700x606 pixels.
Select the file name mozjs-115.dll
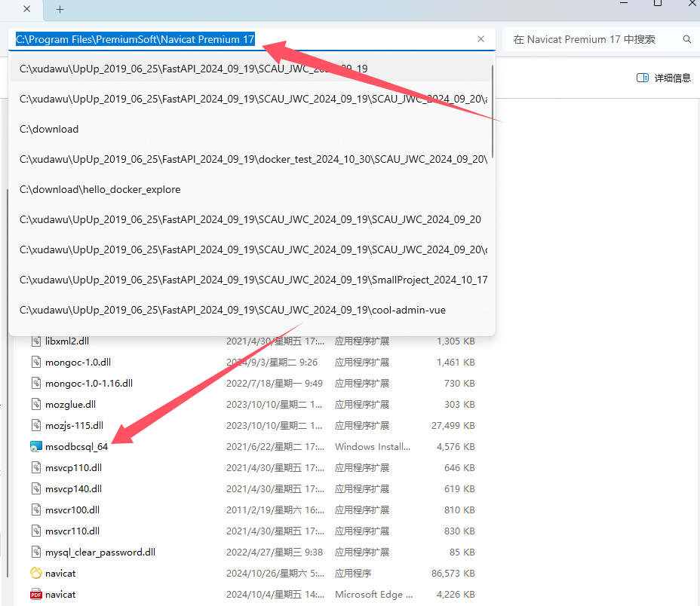point(74,426)
